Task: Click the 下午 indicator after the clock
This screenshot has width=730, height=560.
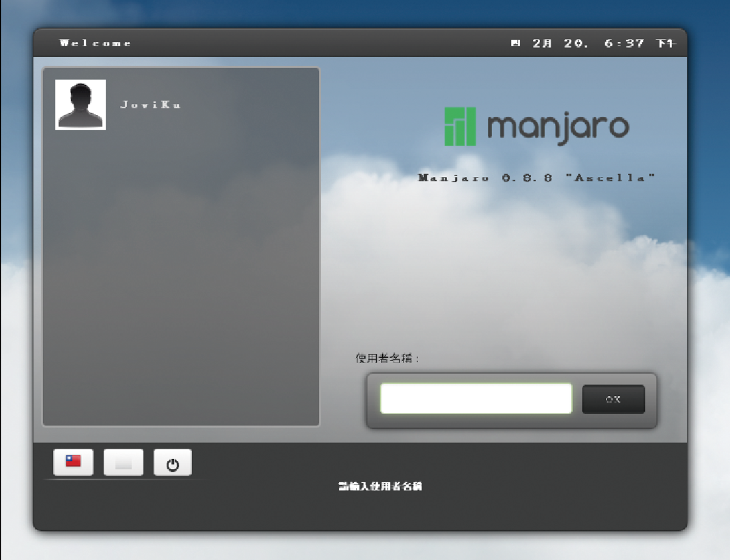Action: pos(664,43)
